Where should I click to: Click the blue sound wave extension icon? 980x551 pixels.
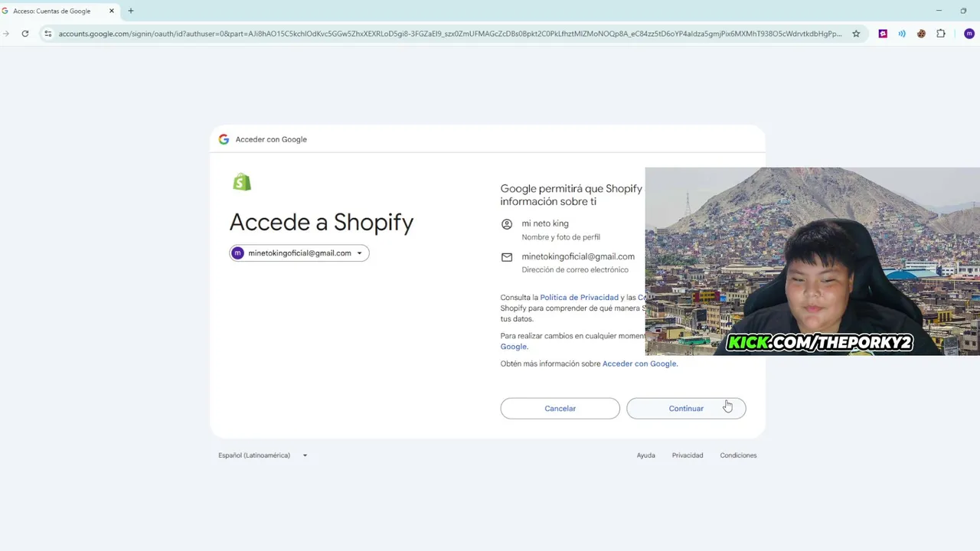(x=902, y=34)
